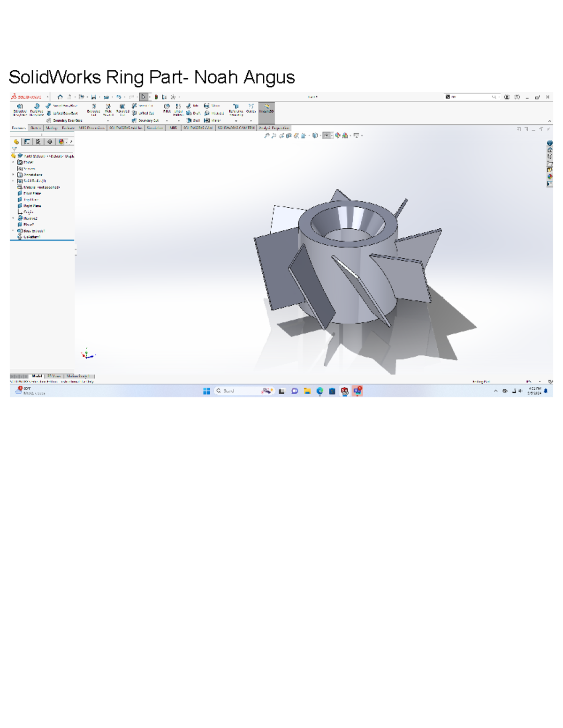Image resolution: width=563 pixels, height=728 pixels.
Task: Select Right Plane in the feature tree
Action: (x=29, y=206)
